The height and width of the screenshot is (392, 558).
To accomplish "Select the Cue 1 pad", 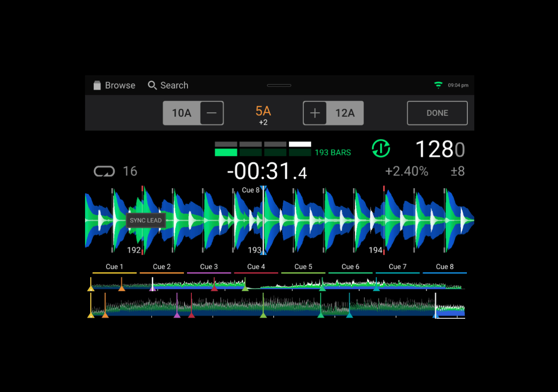I will click(114, 267).
